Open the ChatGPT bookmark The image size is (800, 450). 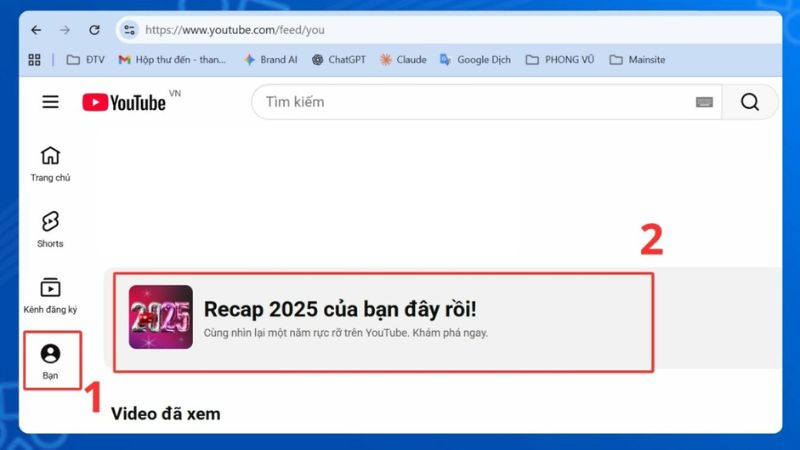(339, 60)
